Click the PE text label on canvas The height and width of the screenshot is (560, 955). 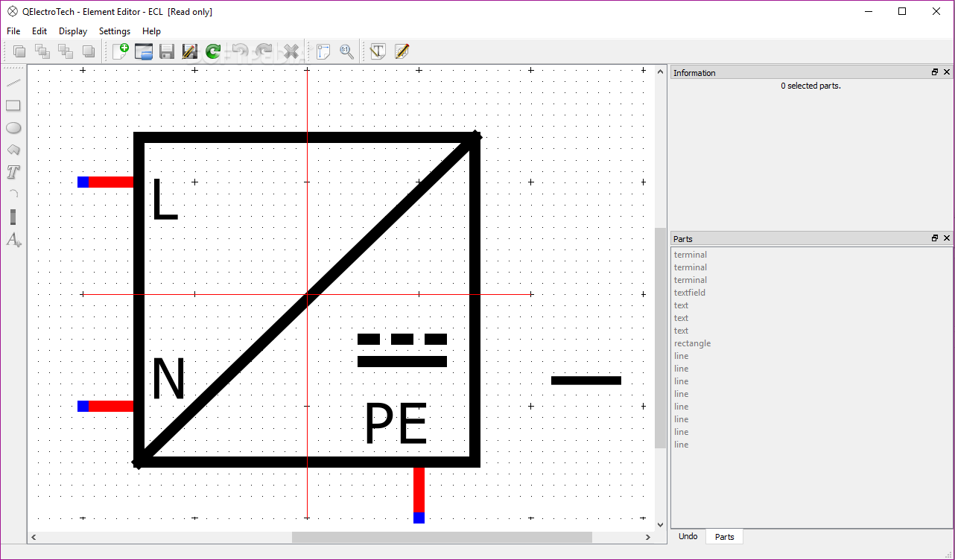[396, 424]
